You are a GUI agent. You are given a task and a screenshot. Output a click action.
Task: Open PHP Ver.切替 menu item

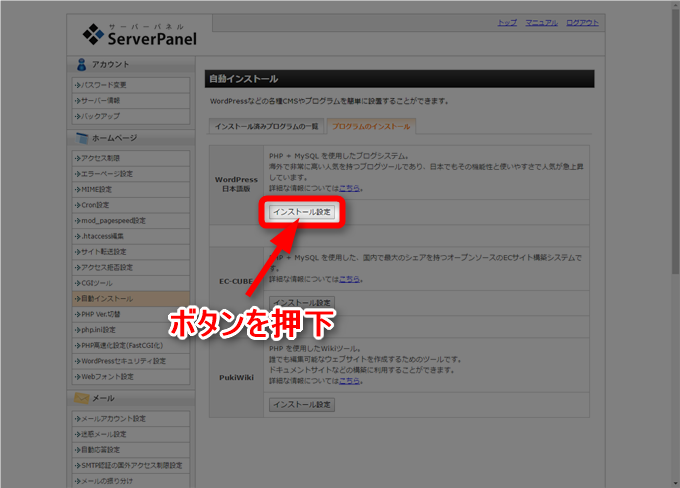131,314
